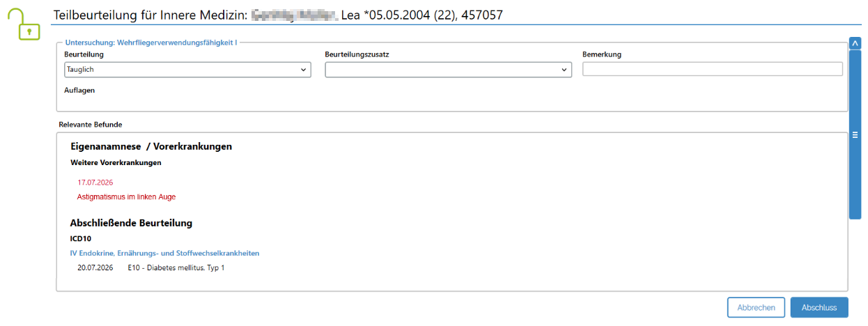
Task: Click the Auflagen label
Action: [x=79, y=90]
